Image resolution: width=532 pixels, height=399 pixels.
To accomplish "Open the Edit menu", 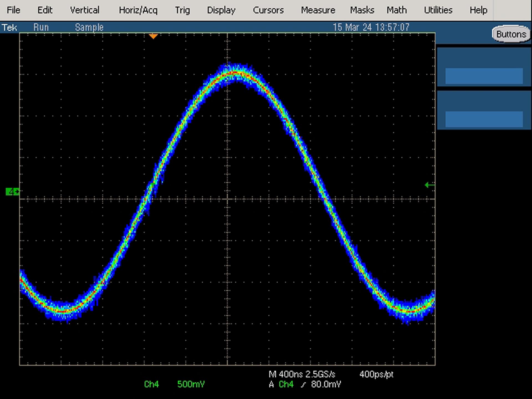I will 45,10.
